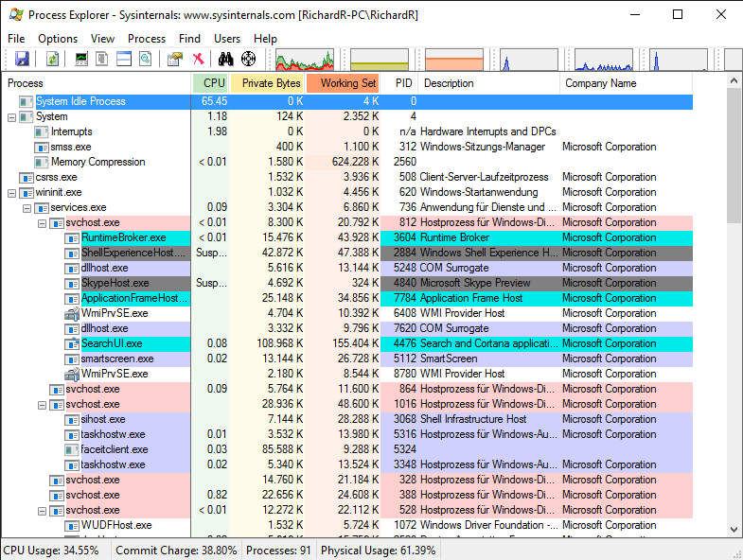Click the red X Kill Process icon
The width and height of the screenshot is (743, 560).
[x=199, y=59]
